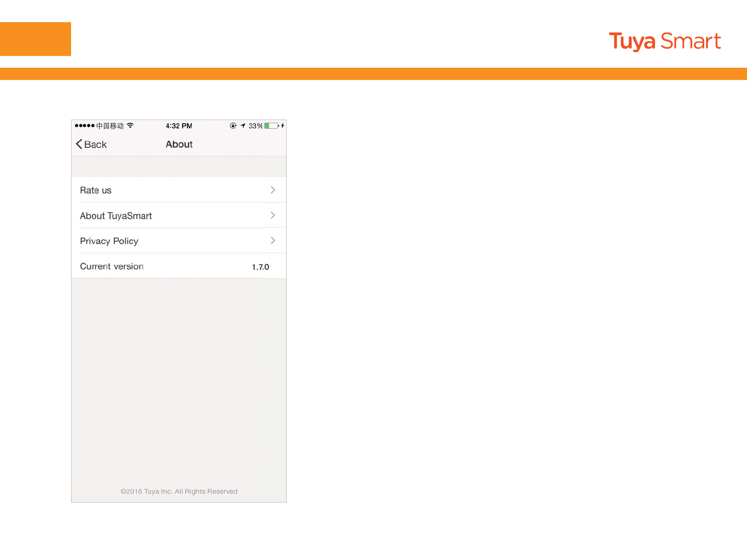Open the Rate us option
This screenshot has width=747, height=560.
[179, 190]
